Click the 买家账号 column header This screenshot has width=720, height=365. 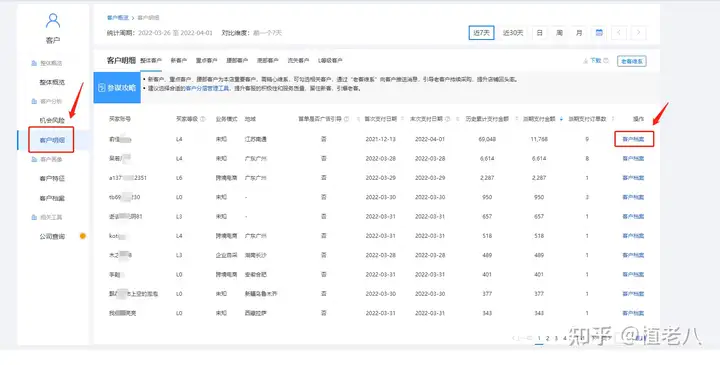119,119
